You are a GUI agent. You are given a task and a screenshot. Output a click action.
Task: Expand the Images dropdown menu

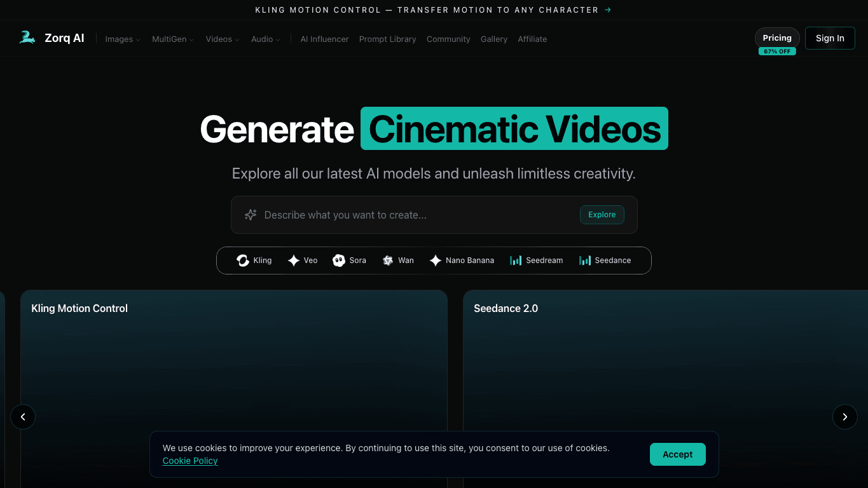(123, 39)
